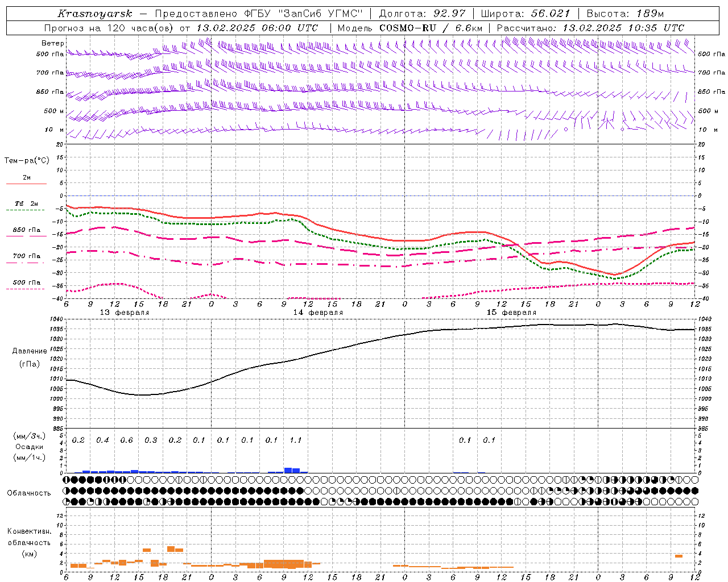Image resolution: width=728 pixels, height=582 pixels.
Task: Click the Ветер section label
Action: [x=52, y=43]
